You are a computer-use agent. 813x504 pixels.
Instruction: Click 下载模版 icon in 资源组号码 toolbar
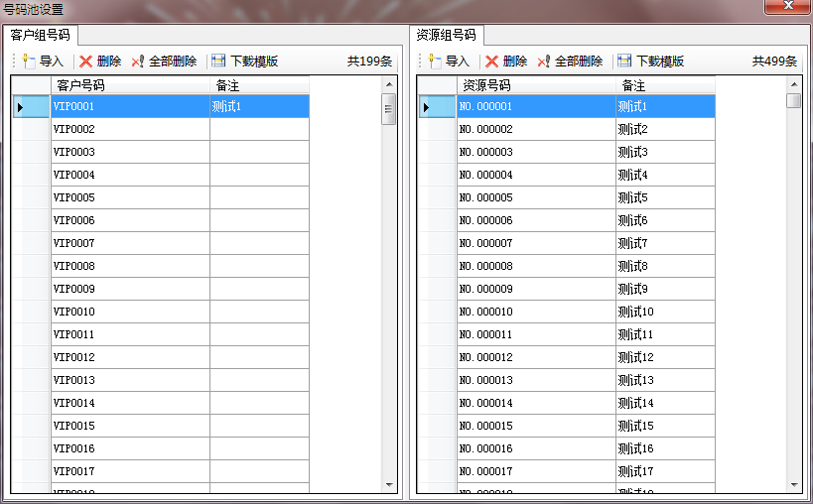[624, 62]
